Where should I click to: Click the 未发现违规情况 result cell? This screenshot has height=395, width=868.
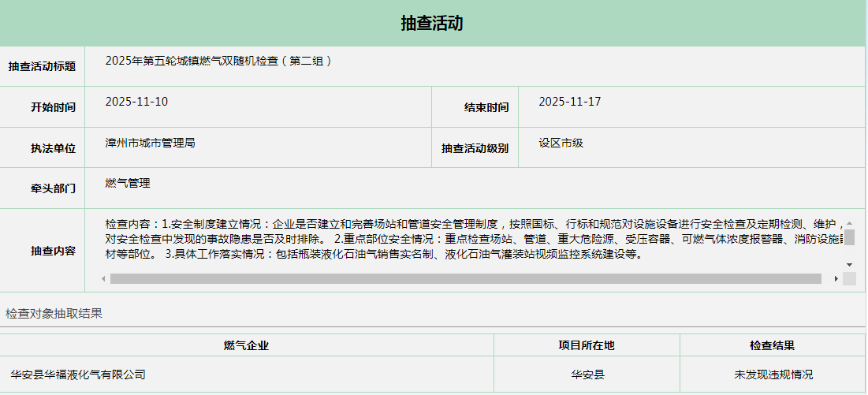tap(773, 375)
